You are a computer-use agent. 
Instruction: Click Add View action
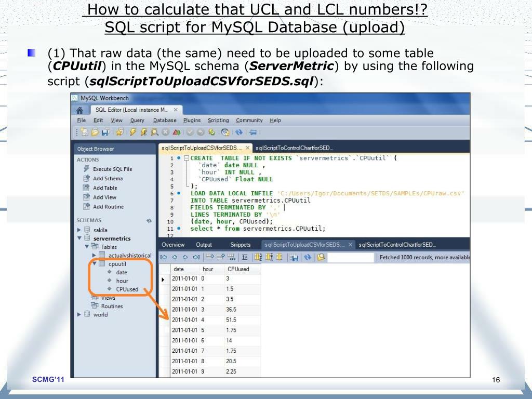[100, 197]
